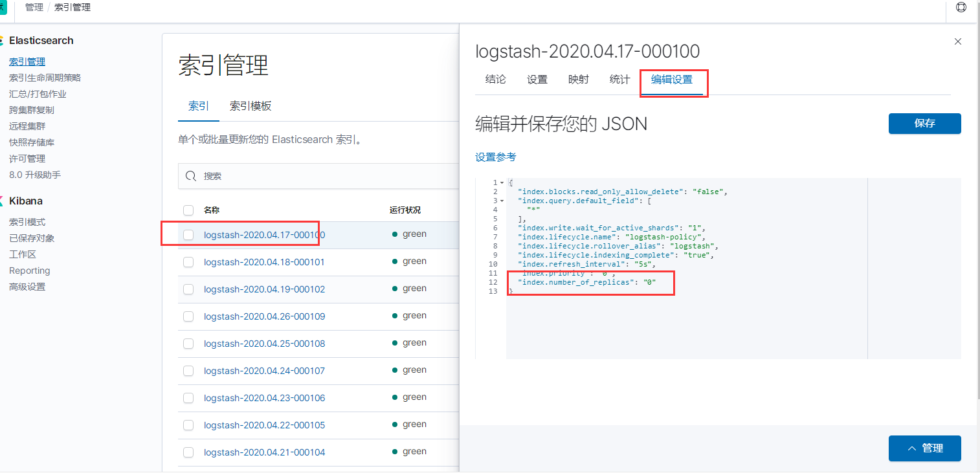
Task: Open 高级设置 under Kibana
Action: [27, 287]
